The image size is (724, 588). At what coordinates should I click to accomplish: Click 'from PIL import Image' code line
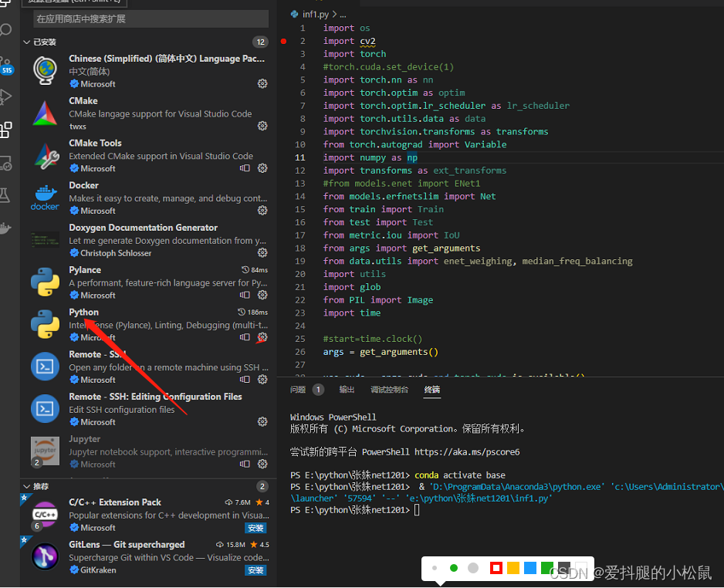pyautogui.click(x=377, y=300)
